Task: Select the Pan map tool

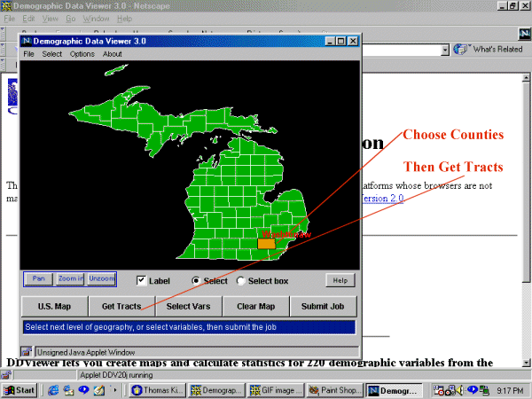Action: [x=38, y=279]
